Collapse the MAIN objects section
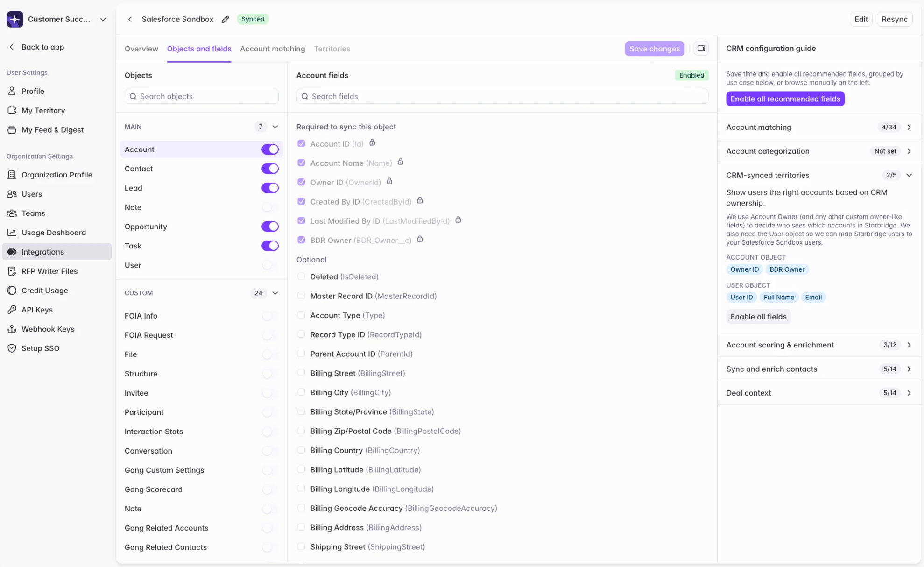Viewport: 924px width, 567px height. (x=275, y=127)
